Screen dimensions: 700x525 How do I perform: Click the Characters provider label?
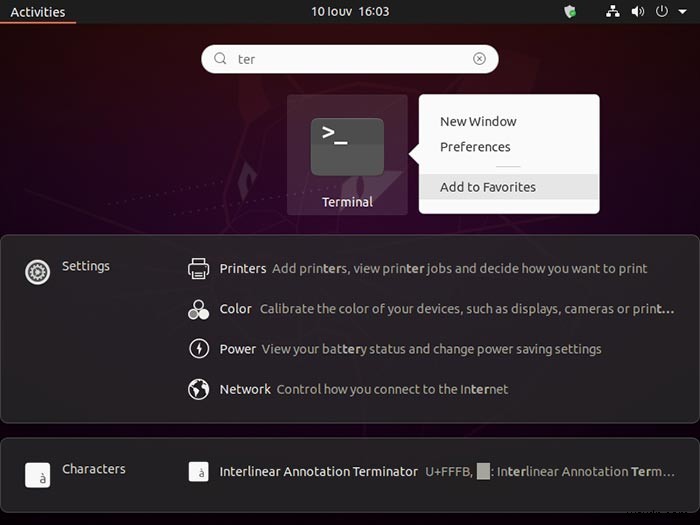(x=94, y=469)
